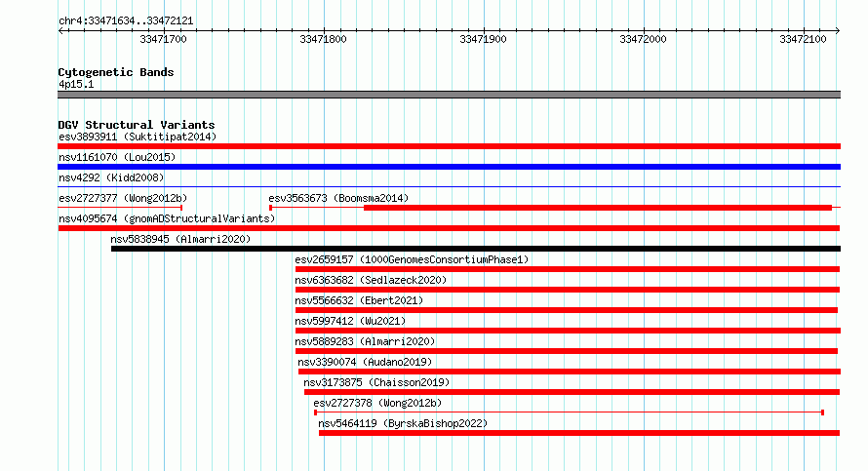Click the Cytogenetic Bands track title
This screenshot has width=868, height=471.
coord(116,72)
